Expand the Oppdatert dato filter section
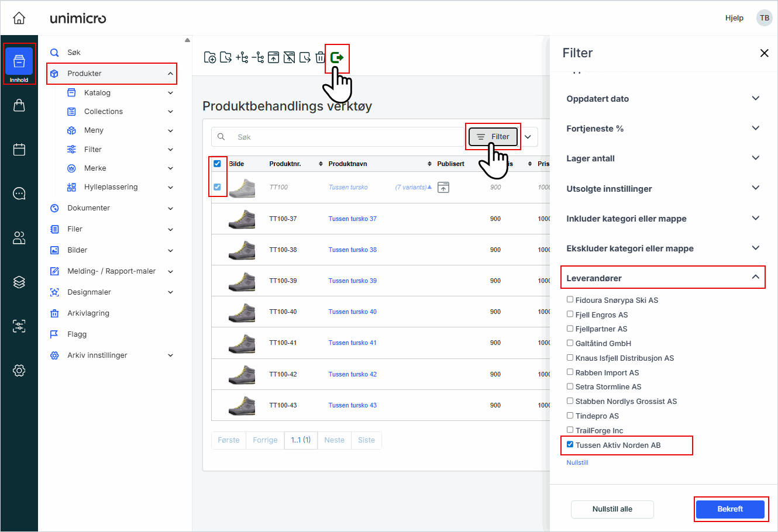778x532 pixels. 663,99
